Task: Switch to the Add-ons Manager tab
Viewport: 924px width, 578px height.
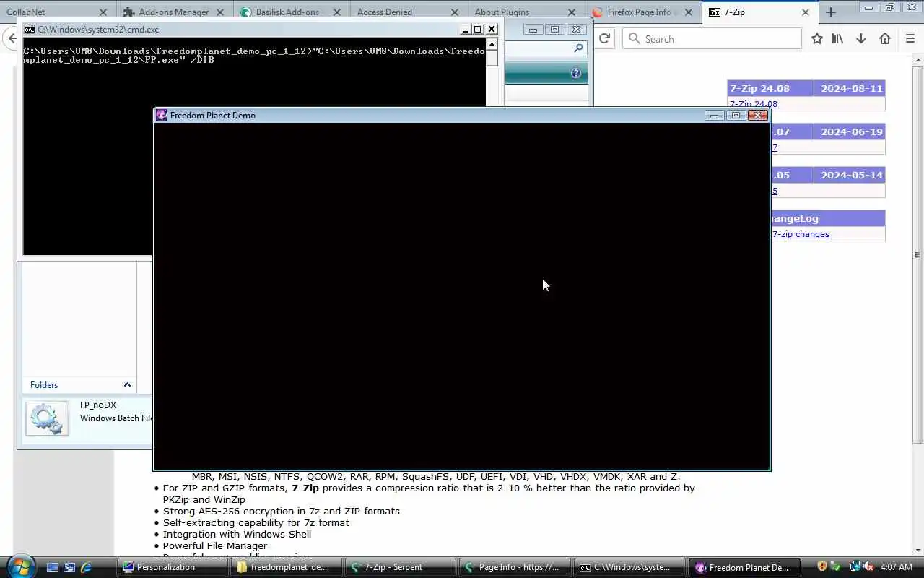Action: [173, 12]
